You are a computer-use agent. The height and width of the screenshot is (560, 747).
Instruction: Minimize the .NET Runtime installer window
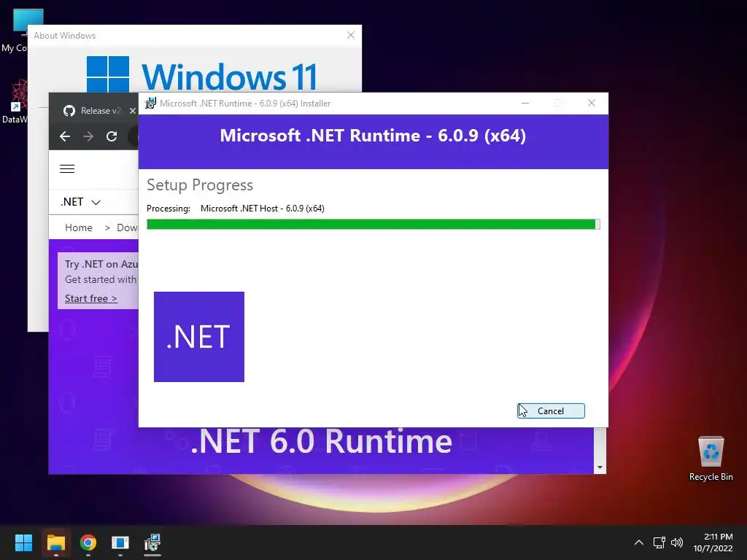525,103
